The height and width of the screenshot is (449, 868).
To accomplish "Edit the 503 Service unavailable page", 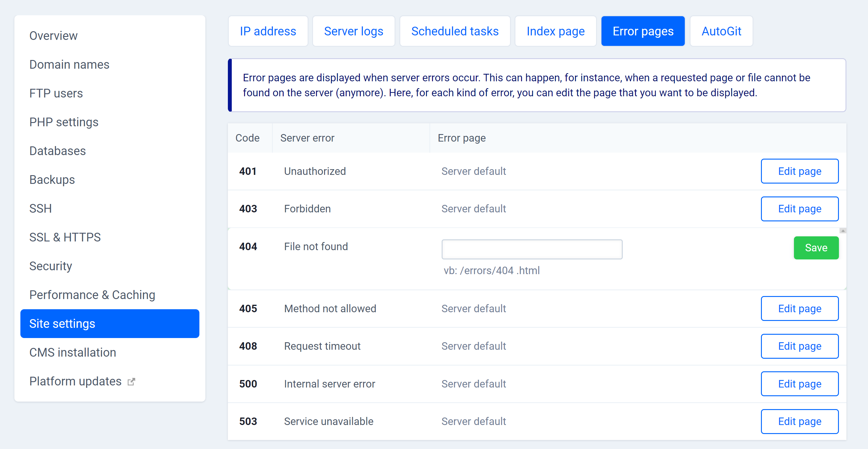I will click(800, 421).
